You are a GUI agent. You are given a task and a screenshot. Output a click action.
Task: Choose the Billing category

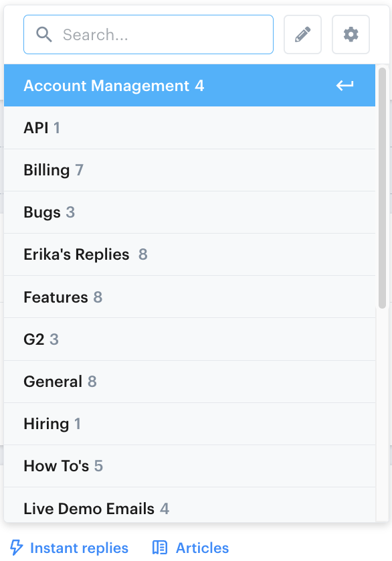[189, 170]
